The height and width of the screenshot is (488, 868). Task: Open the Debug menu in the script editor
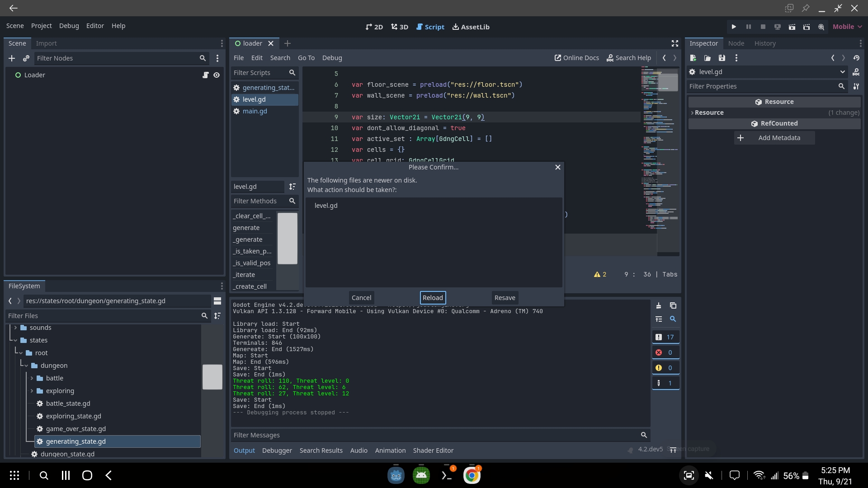pos(332,58)
